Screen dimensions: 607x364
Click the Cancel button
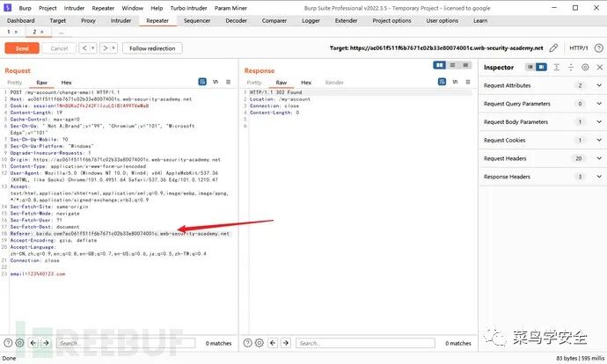tap(59, 48)
